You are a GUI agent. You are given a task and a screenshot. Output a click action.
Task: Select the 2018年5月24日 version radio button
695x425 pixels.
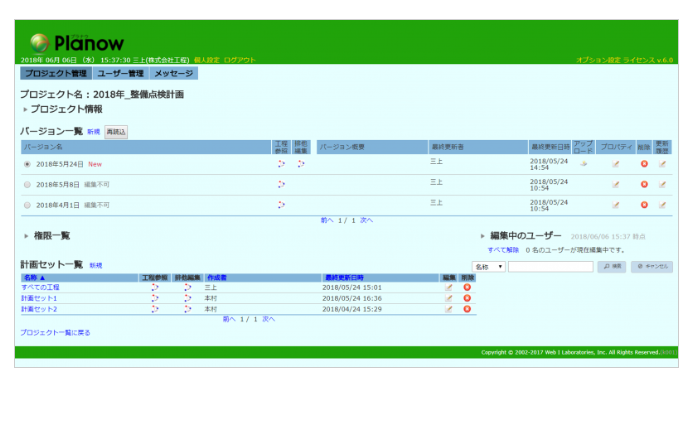pyautogui.click(x=27, y=164)
